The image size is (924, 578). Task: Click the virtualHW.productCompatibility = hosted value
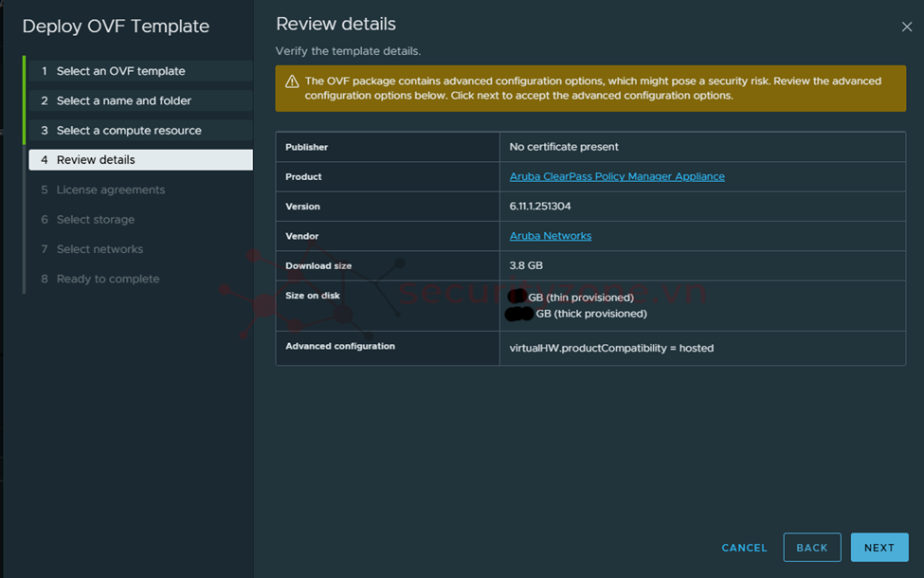click(611, 348)
